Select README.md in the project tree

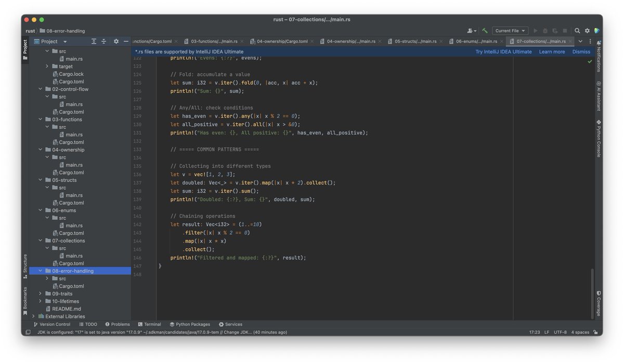point(67,309)
